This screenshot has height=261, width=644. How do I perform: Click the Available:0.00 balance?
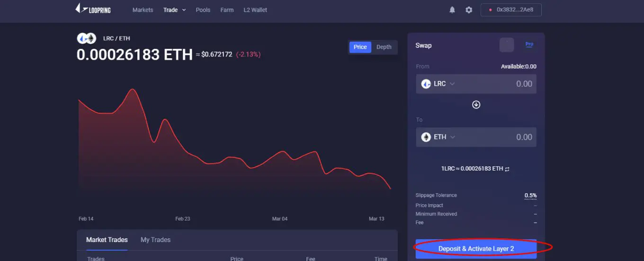click(x=519, y=67)
